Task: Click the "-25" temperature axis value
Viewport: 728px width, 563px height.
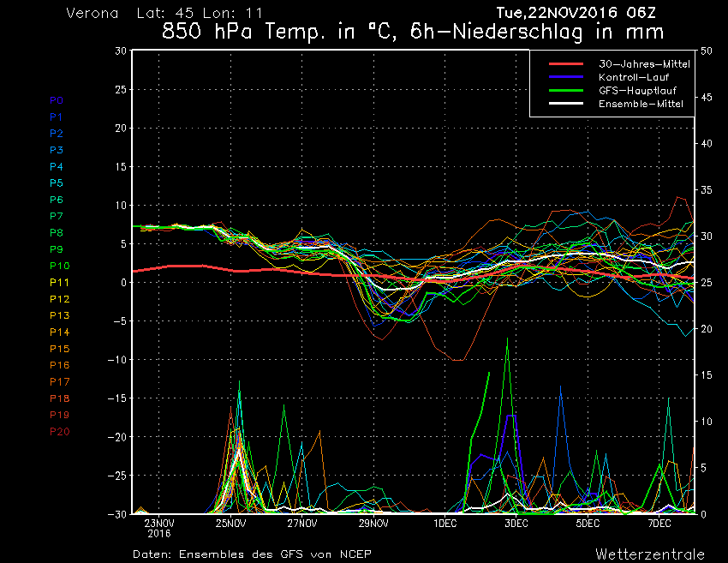Action: (116, 476)
